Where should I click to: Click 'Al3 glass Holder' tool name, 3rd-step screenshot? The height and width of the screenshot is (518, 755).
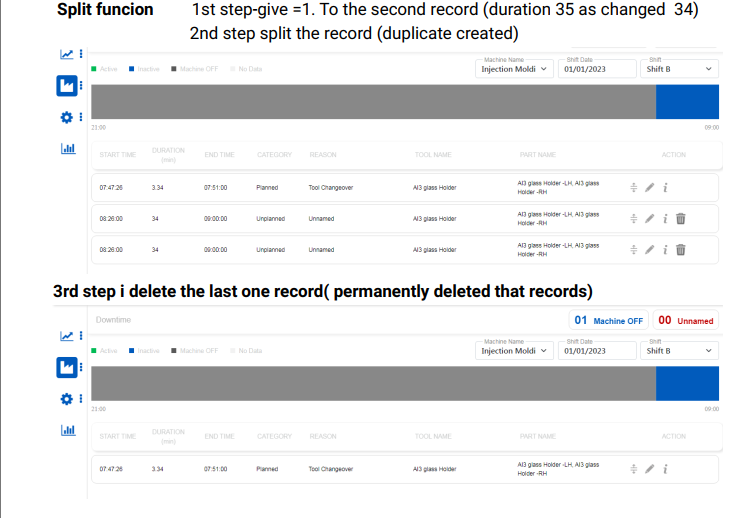pyautogui.click(x=435, y=469)
